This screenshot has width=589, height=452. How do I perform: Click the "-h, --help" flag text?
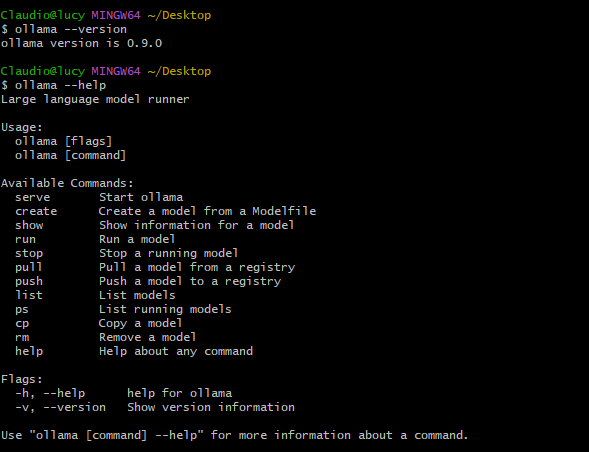coord(50,393)
